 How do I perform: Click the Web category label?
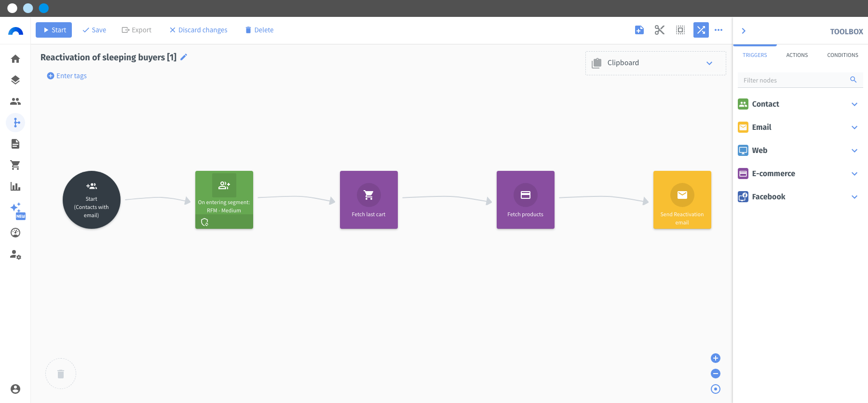[759, 151]
